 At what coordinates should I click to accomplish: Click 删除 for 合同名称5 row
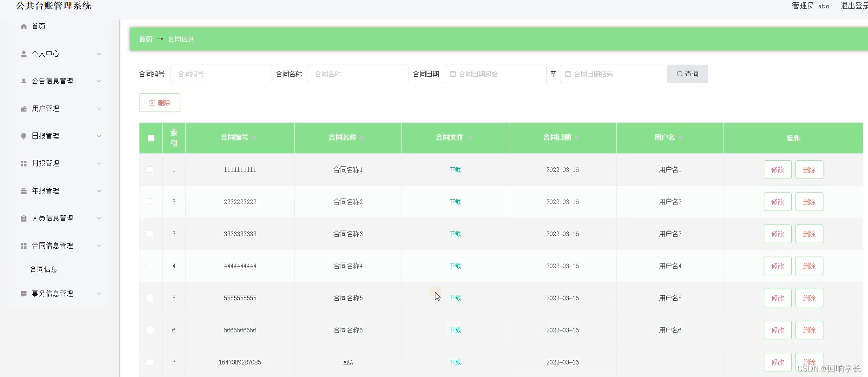tap(809, 298)
